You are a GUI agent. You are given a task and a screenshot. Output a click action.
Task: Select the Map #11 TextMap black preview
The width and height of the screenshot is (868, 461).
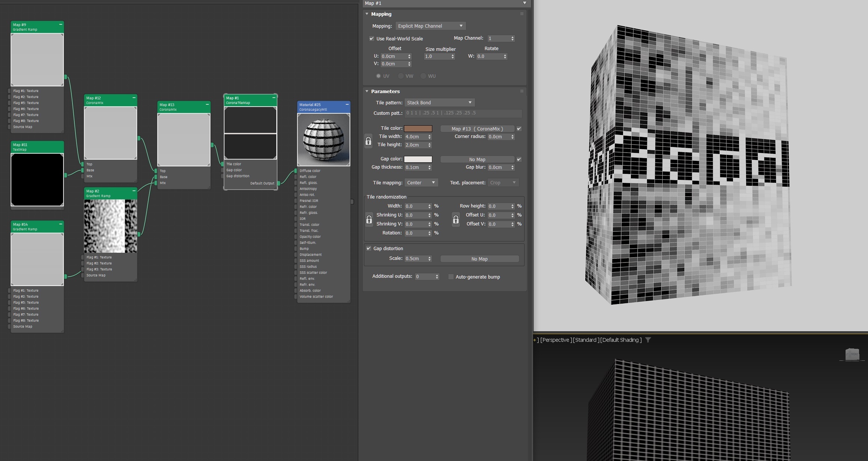tap(37, 179)
